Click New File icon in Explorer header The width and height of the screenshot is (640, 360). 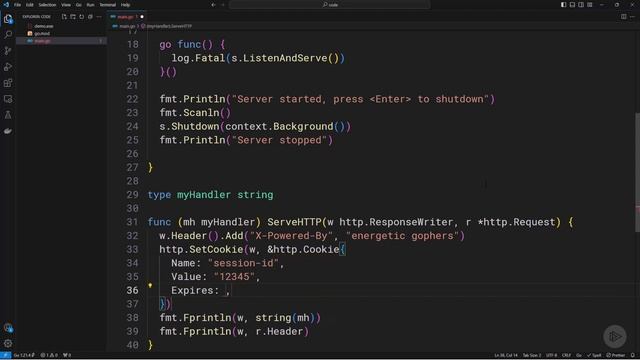64,17
